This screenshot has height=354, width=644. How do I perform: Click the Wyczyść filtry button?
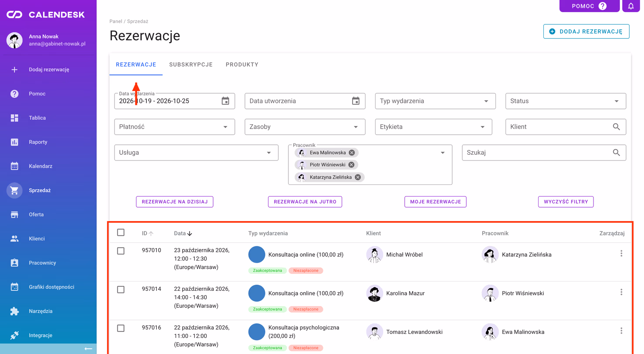click(x=566, y=201)
